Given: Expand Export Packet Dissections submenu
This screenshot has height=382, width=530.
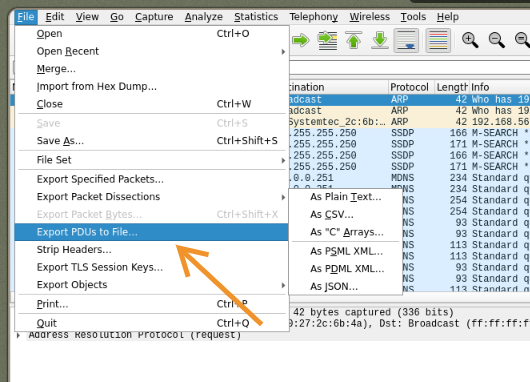Looking at the screenshot, I should pyautogui.click(x=152, y=196).
